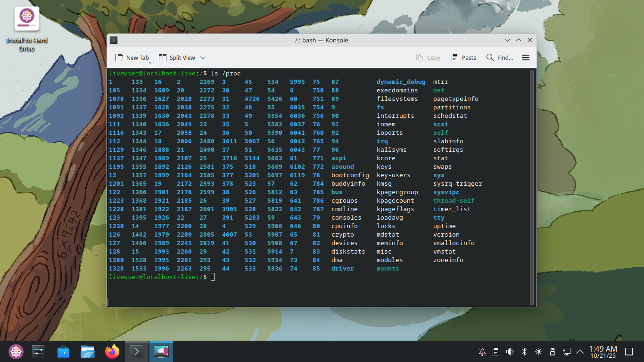The image size is (644, 362).
Task: Launch System Settings from taskbar
Action: coord(39,352)
